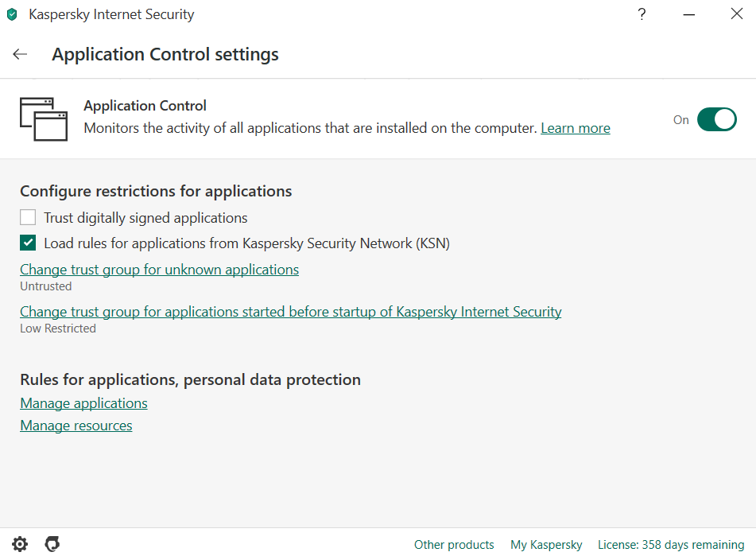Image resolution: width=756 pixels, height=556 pixels.
Task: Open the support agent icon
Action: point(52,544)
